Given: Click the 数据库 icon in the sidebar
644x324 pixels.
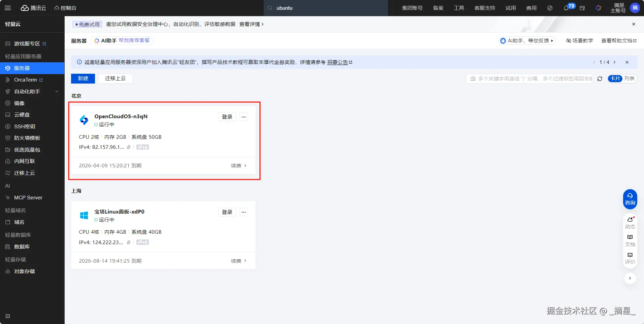Looking at the screenshot, I should [x=8, y=247].
